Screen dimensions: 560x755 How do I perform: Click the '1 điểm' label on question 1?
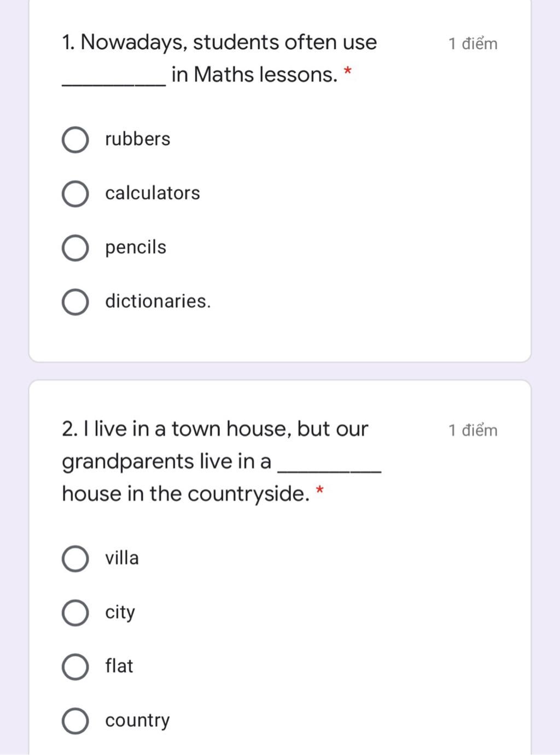[x=473, y=44]
